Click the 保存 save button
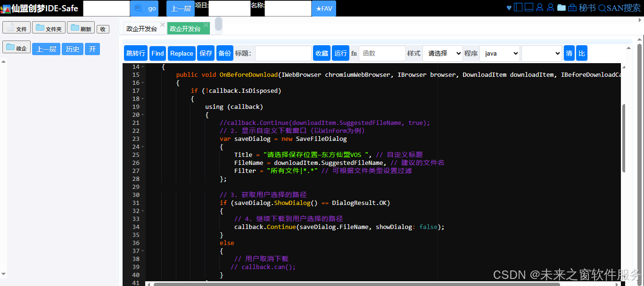Screen dimensions: 644x286 (206, 53)
